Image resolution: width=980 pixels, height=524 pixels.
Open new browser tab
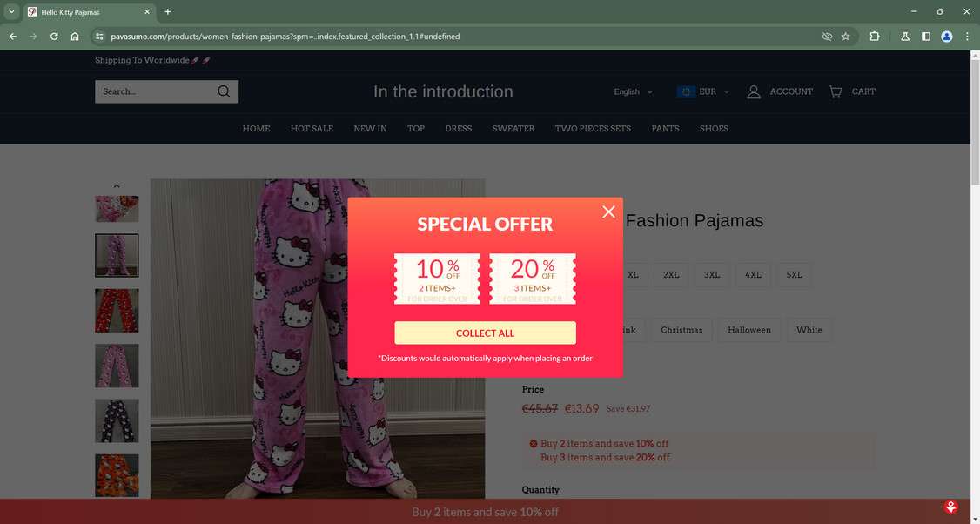pyautogui.click(x=167, y=12)
